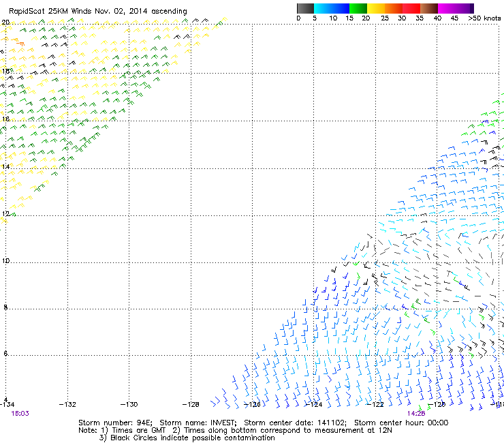This screenshot has width=504, height=443.
Task: Click the "Storm center date: 141102;" text
Action: tap(295, 423)
